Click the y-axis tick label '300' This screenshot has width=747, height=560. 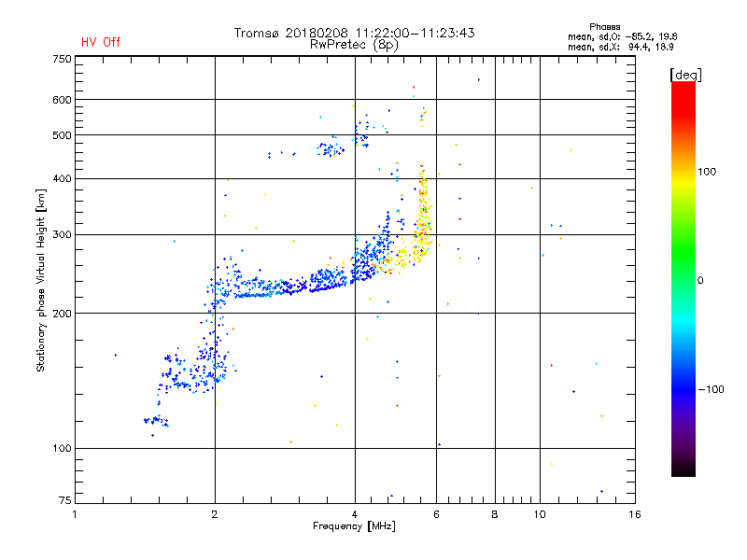62,235
